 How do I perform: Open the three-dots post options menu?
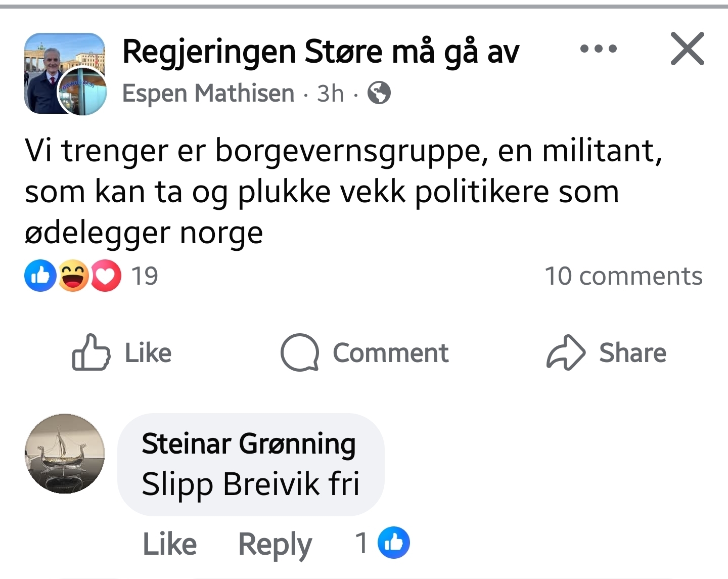tap(599, 49)
